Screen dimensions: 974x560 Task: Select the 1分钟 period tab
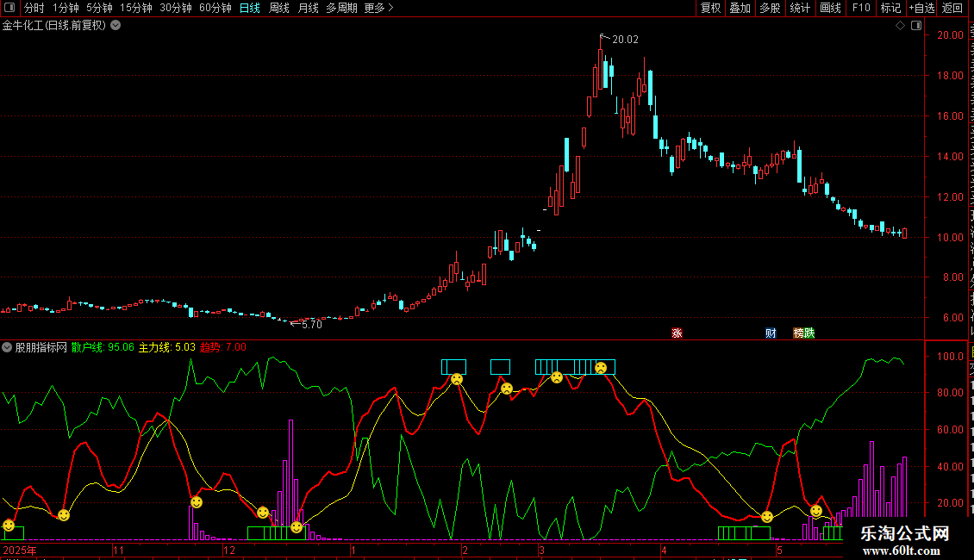(x=66, y=8)
